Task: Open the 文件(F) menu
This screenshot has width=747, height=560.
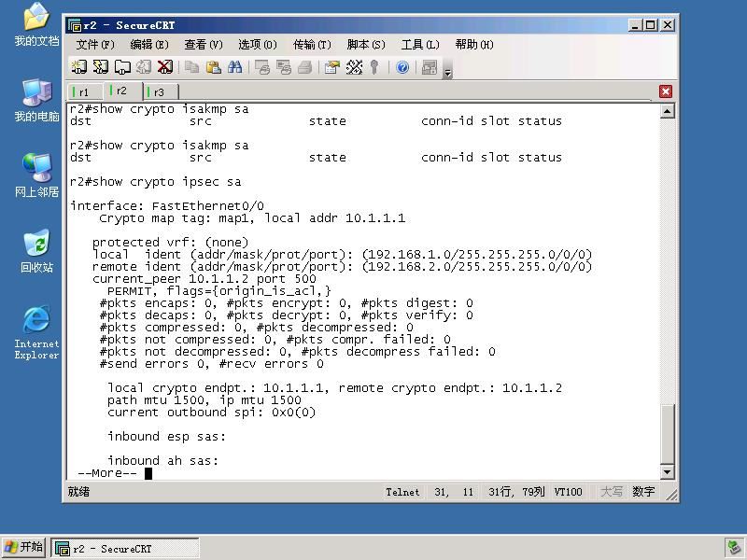Action: coord(95,45)
